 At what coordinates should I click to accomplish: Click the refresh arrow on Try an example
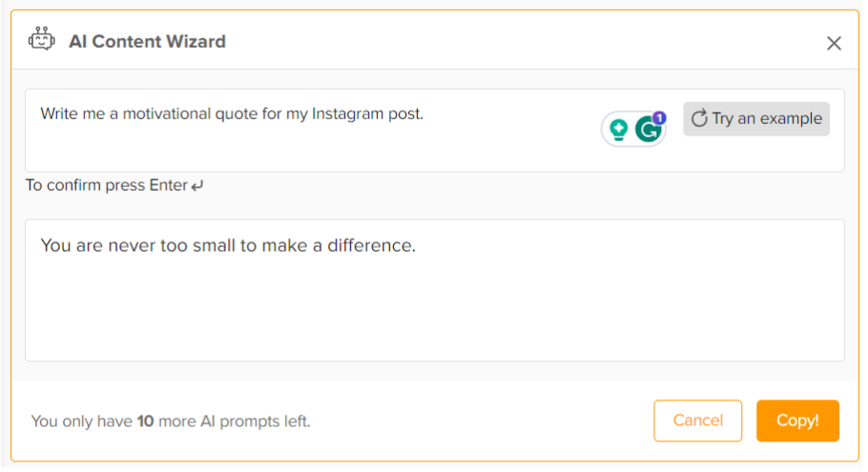click(699, 118)
